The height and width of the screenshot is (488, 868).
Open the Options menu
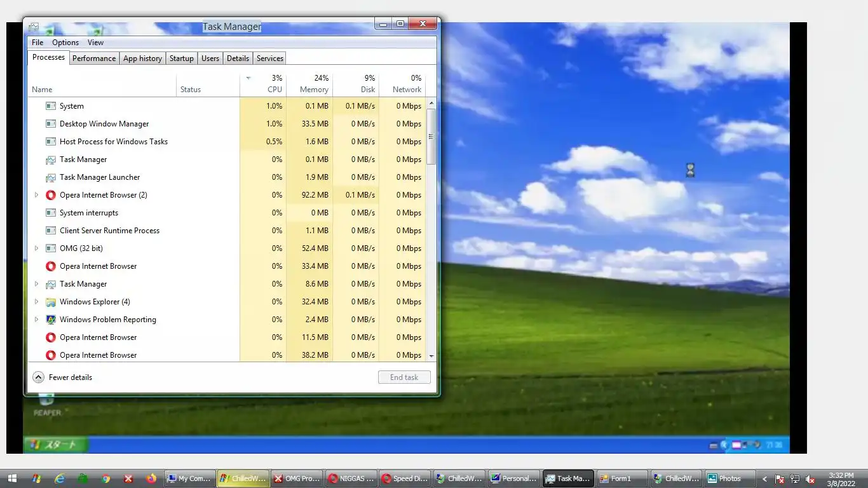click(x=65, y=43)
